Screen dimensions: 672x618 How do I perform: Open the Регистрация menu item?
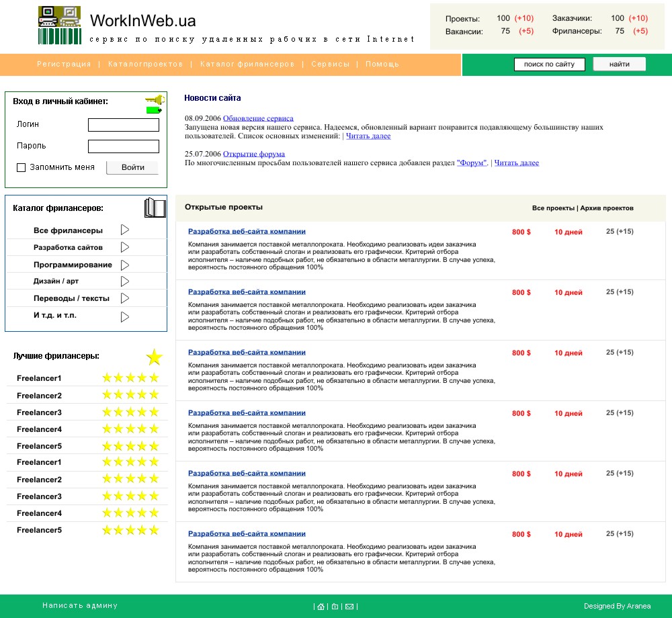pos(64,64)
